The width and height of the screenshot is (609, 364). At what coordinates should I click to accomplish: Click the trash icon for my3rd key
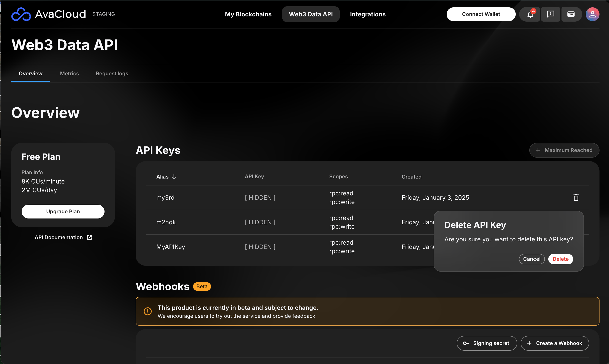(x=576, y=198)
